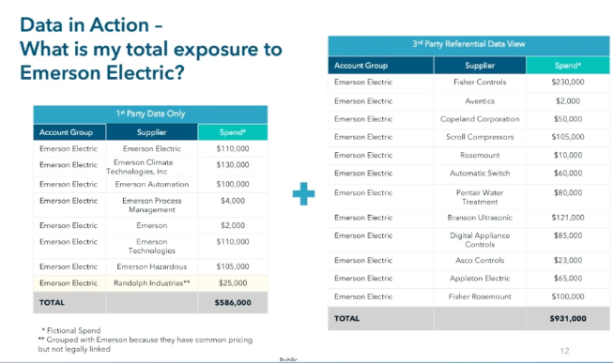Select the Account Group header in left table
This screenshot has height=364, width=614.
(x=69, y=132)
